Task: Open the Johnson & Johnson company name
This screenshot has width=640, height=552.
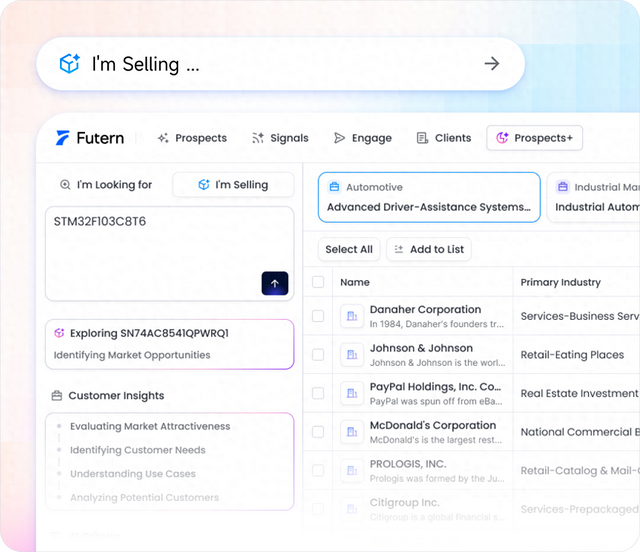Action: 421,348
